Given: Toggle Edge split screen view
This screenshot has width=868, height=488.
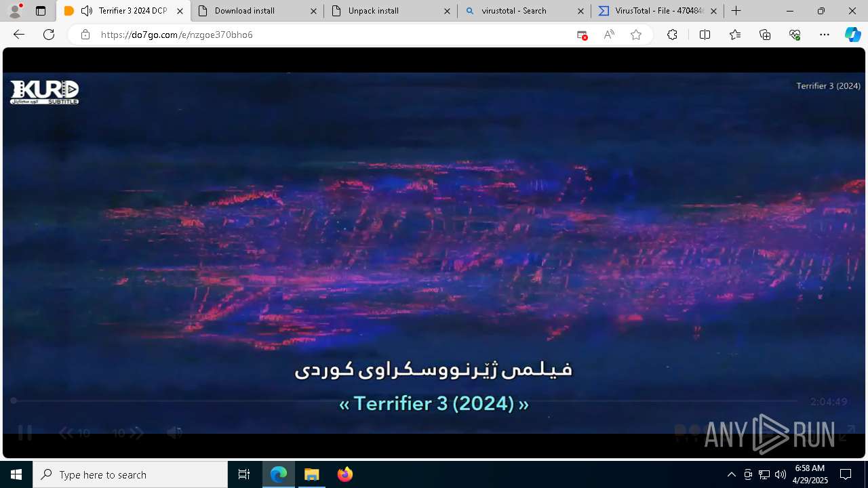Looking at the screenshot, I should (705, 35).
